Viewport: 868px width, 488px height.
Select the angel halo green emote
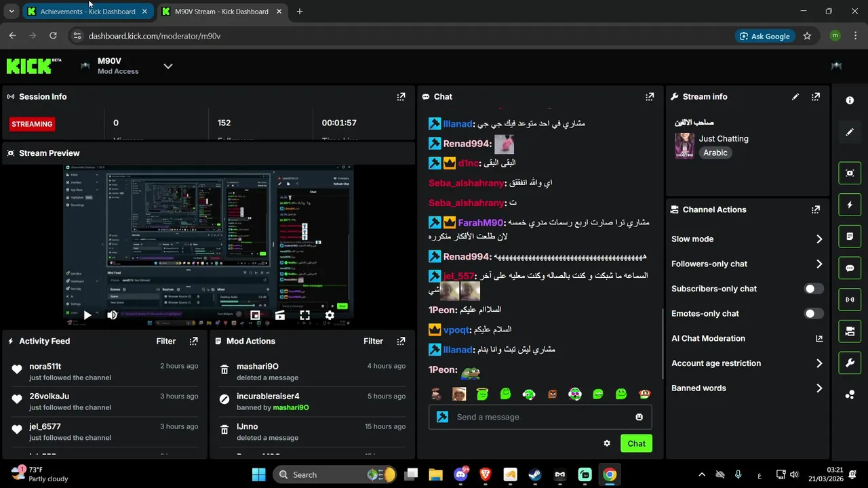tap(482, 394)
